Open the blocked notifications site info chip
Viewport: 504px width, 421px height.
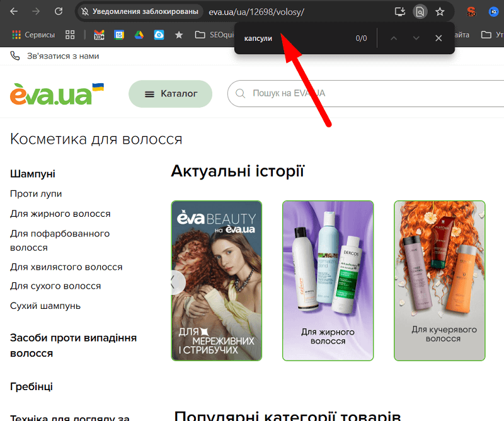click(140, 11)
